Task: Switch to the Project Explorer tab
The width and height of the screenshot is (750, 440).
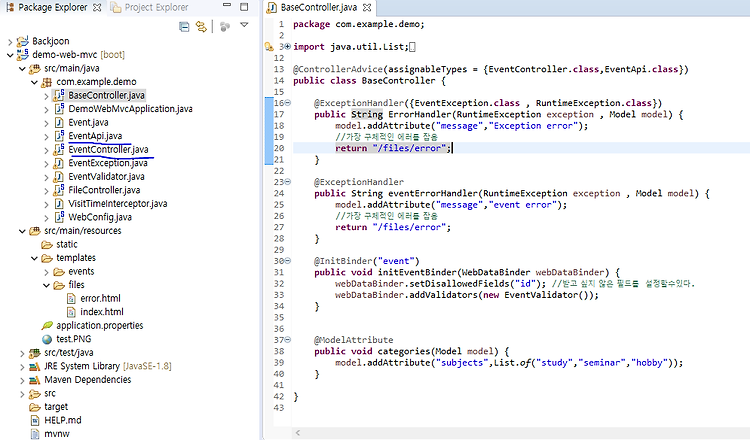Action: (149, 8)
